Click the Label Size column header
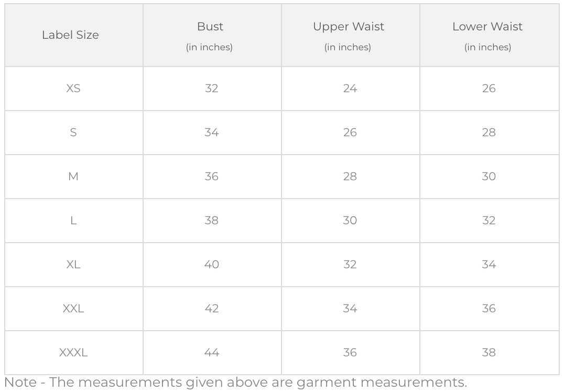 pos(70,35)
